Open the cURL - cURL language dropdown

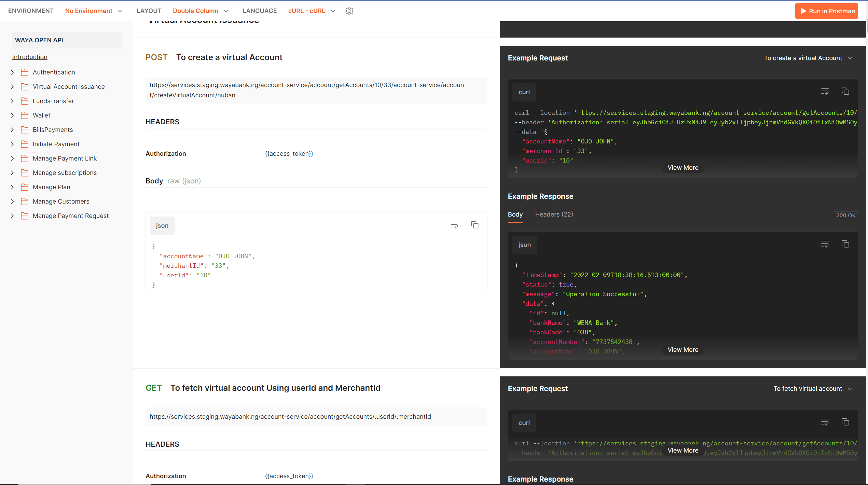point(312,11)
